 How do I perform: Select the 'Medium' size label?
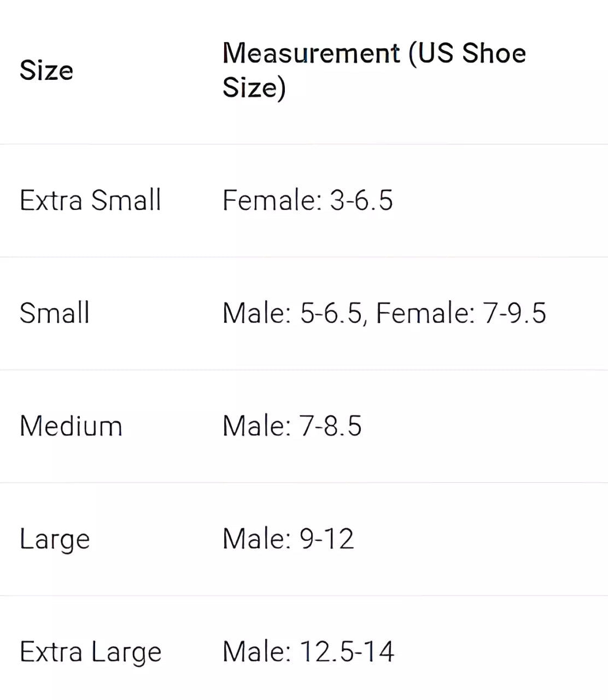(x=71, y=426)
